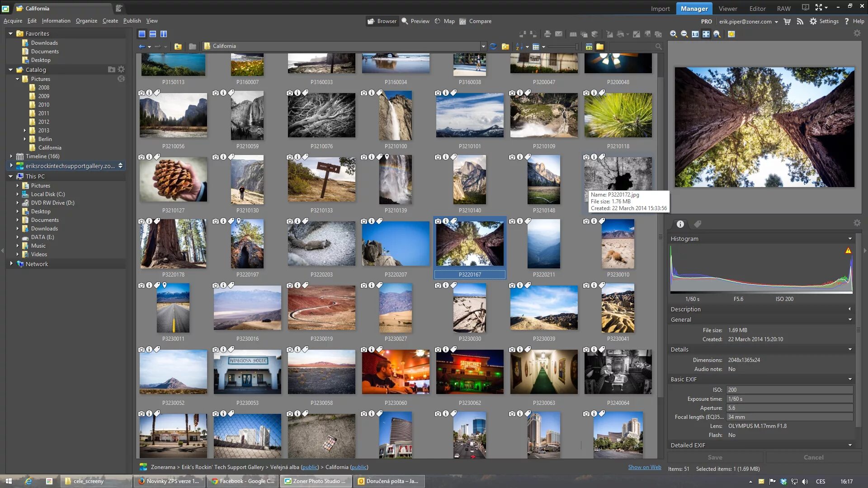868x488 pixels.
Task: Open the Organize menu
Action: (86, 21)
